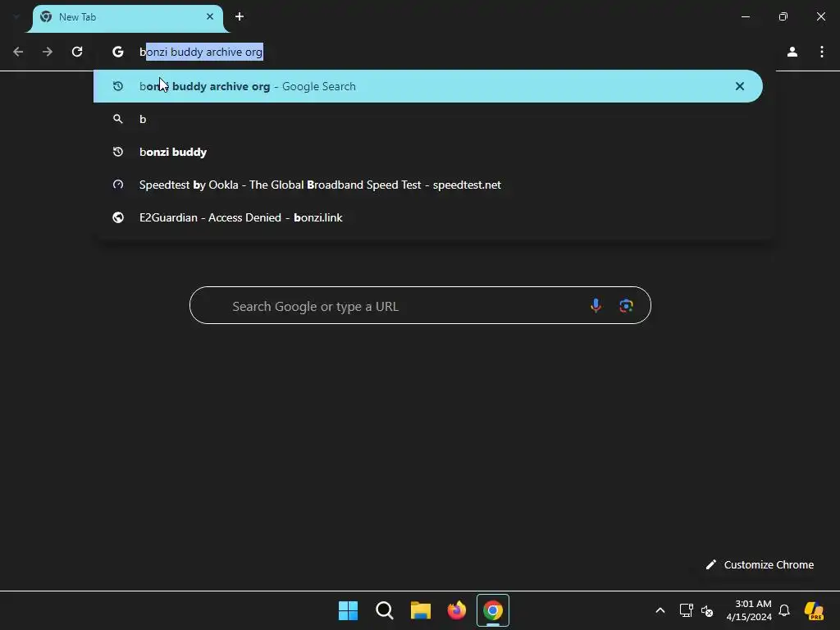Click the Speedtest gauge icon
840x630 pixels.
pyautogui.click(x=118, y=185)
